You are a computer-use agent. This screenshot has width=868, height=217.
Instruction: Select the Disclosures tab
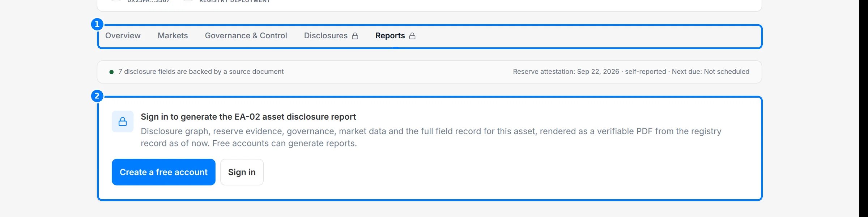pyautogui.click(x=331, y=35)
